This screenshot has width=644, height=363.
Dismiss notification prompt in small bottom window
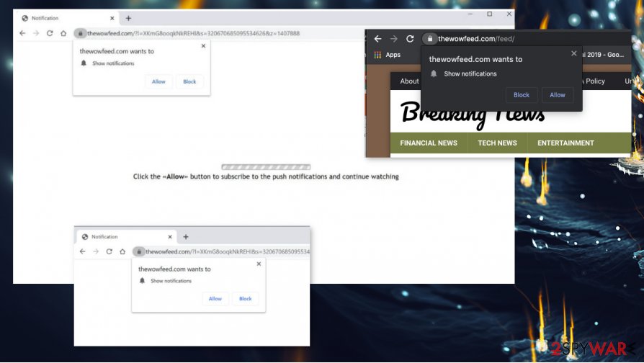(259, 264)
